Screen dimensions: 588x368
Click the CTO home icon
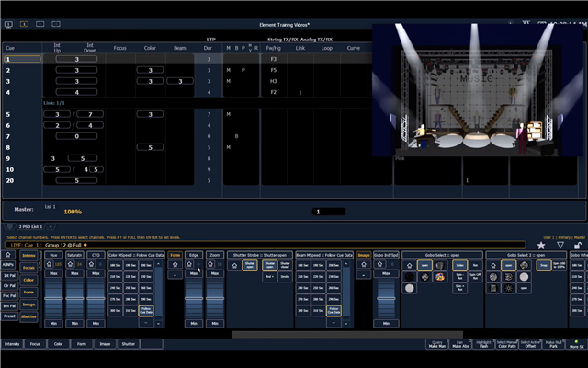tap(91, 264)
